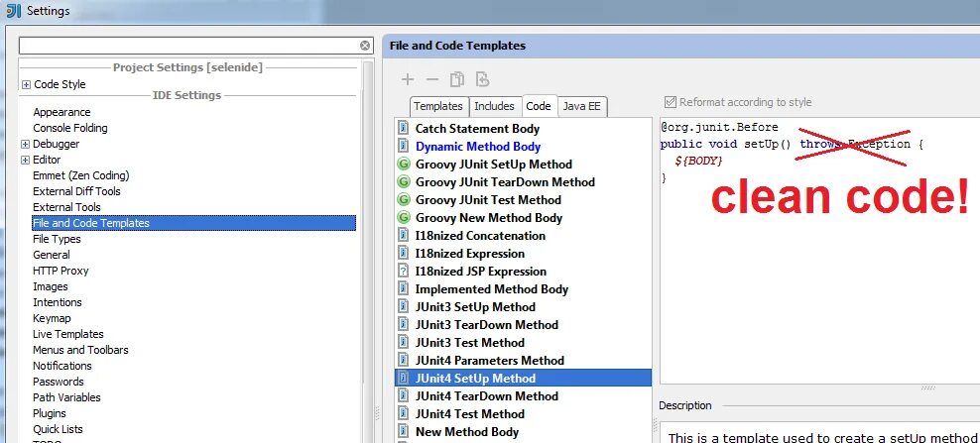Screen dimensions: 980x443
Task: Select Live Templates settings
Action: click(x=68, y=334)
